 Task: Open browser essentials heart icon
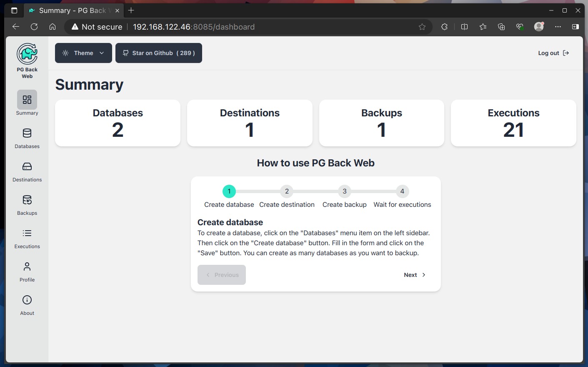point(520,27)
